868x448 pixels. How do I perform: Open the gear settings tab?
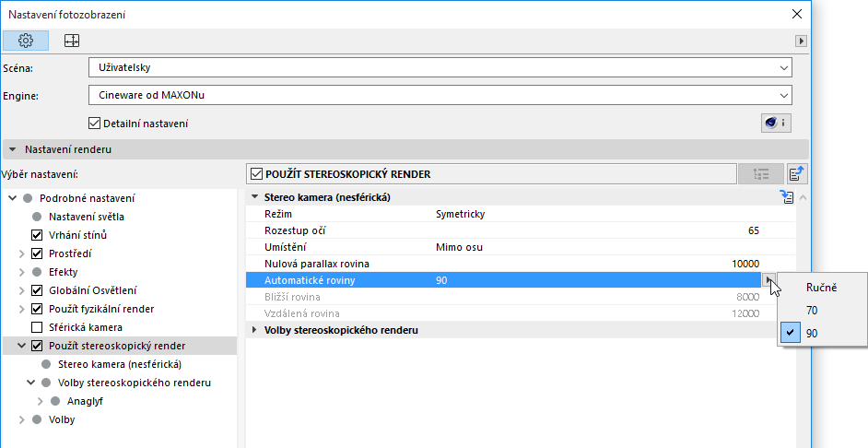click(26, 41)
